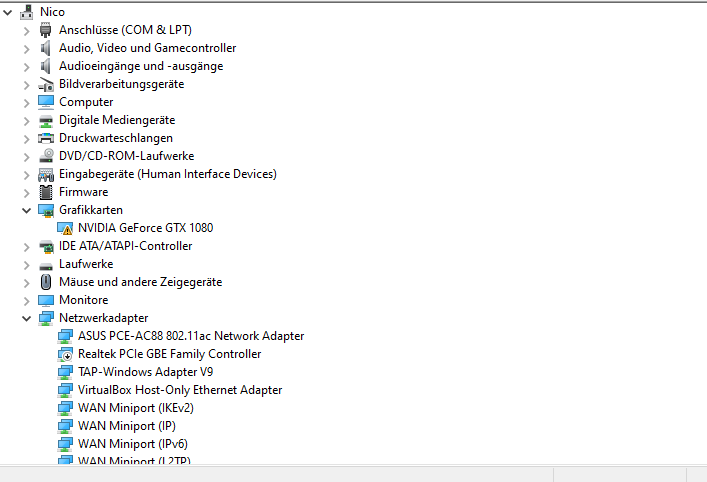707x482 pixels.
Task: Expand Eingabegeräte (Human Interface Devices)
Action: [x=27, y=174]
